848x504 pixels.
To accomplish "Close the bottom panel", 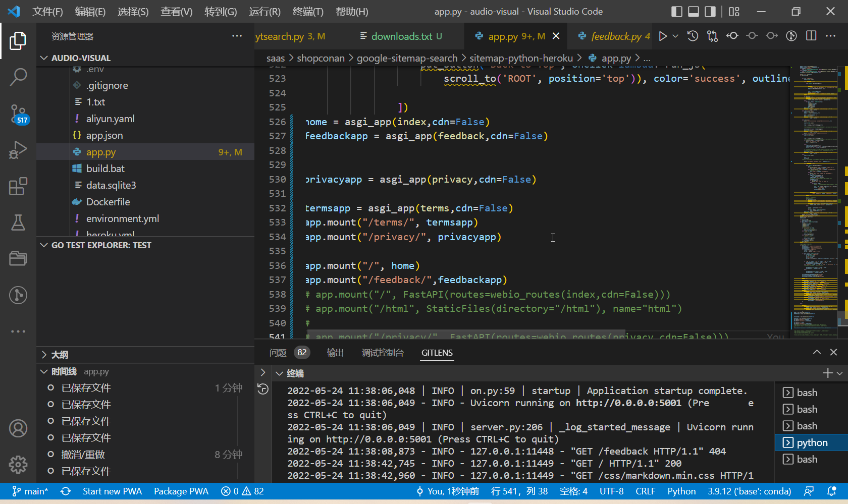I will [834, 352].
